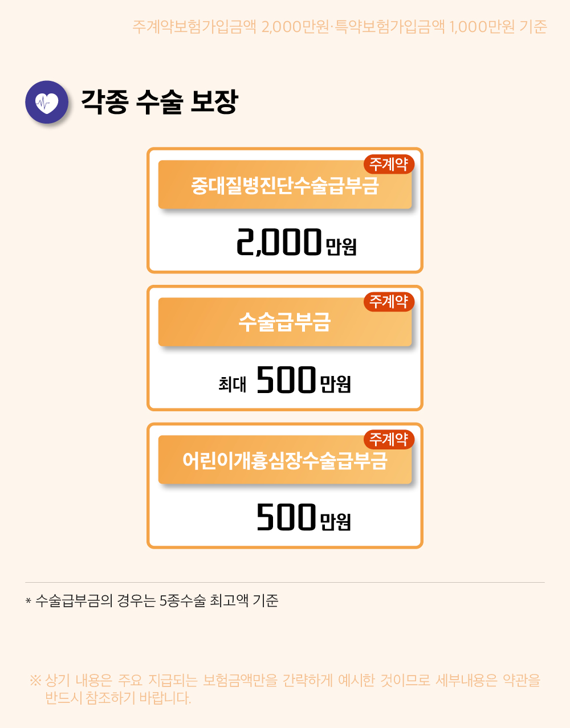
Task: Click the 수술급부금 orange banner
Action: pyautogui.click(x=284, y=322)
